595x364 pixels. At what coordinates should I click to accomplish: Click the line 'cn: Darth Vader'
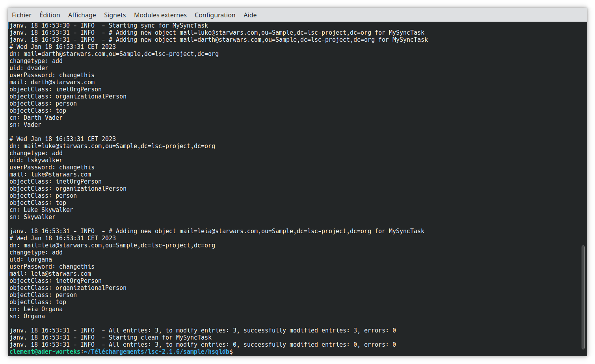tap(36, 118)
